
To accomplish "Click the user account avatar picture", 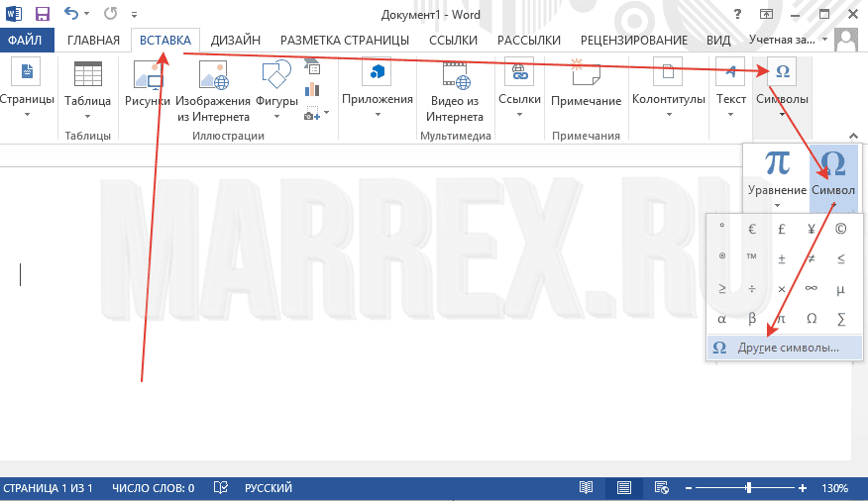I will point(846,40).
